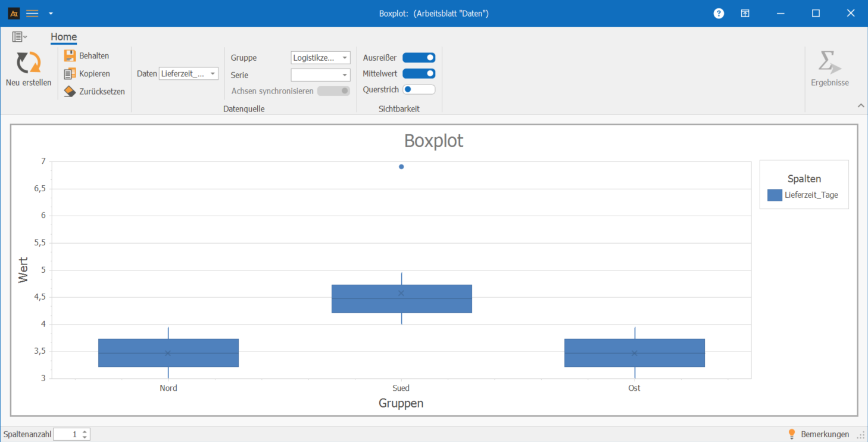Enable the Querstrich toggle
The image size is (868, 442).
click(419, 90)
